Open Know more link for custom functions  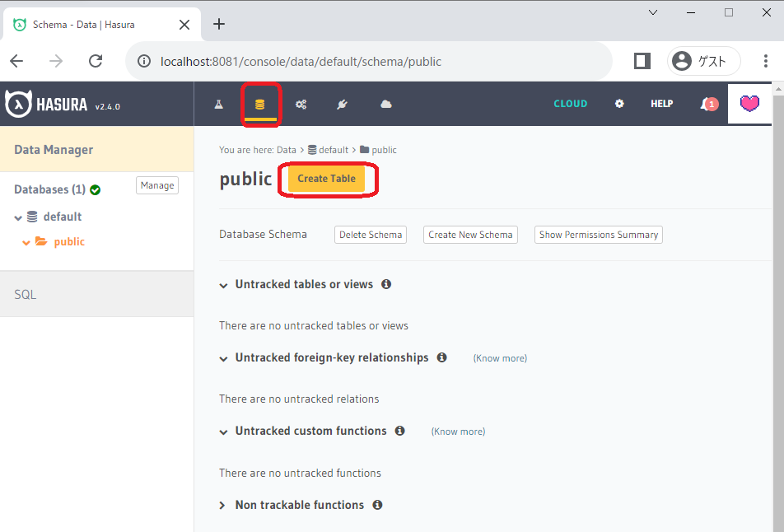pos(458,432)
